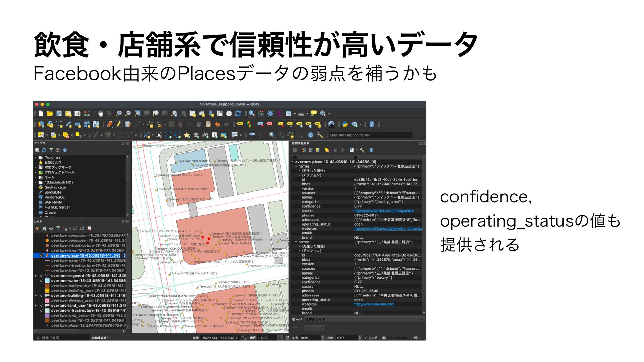The image size is (644, 362).
Task: Expand the overture-building layer tree node
Action: [x=36, y=296]
